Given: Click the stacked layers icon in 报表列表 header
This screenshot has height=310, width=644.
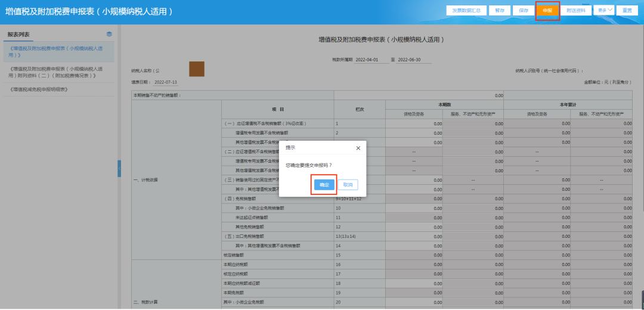Looking at the screenshot, I should click(x=109, y=34).
